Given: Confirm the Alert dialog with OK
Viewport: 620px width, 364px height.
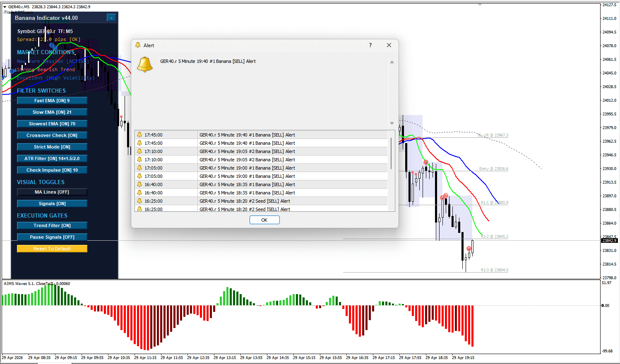Looking at the screenshot, I should [264, 220].
